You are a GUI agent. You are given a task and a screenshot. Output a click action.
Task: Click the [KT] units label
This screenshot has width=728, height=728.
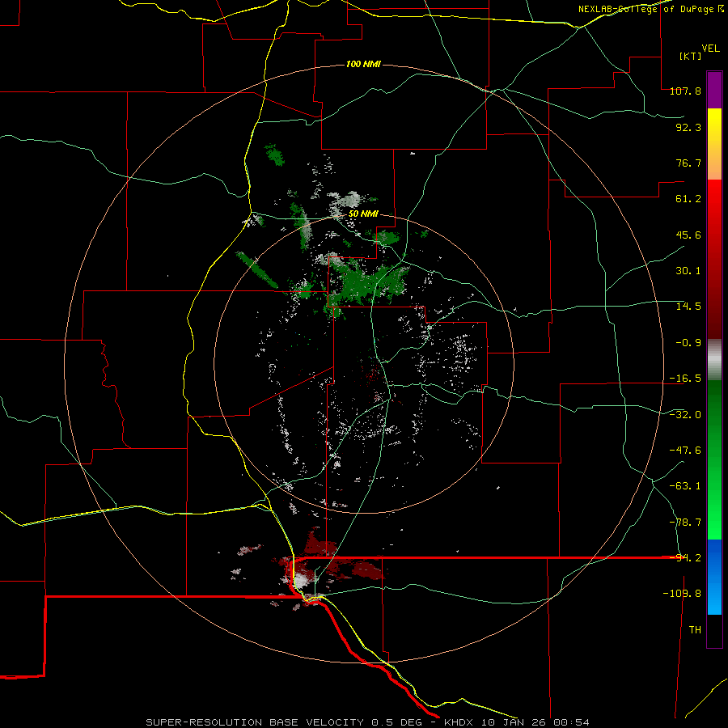tap(690, 56)
